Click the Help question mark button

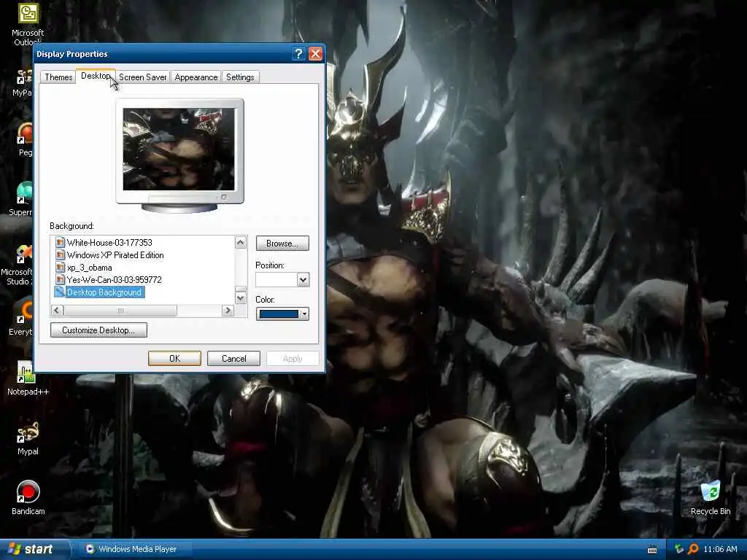(298, 53)
